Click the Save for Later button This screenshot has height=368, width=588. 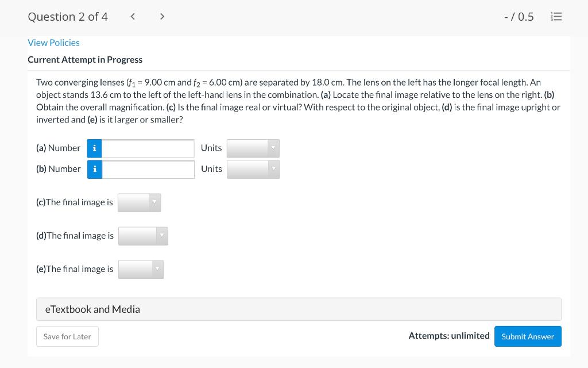(x=68, y=336)
